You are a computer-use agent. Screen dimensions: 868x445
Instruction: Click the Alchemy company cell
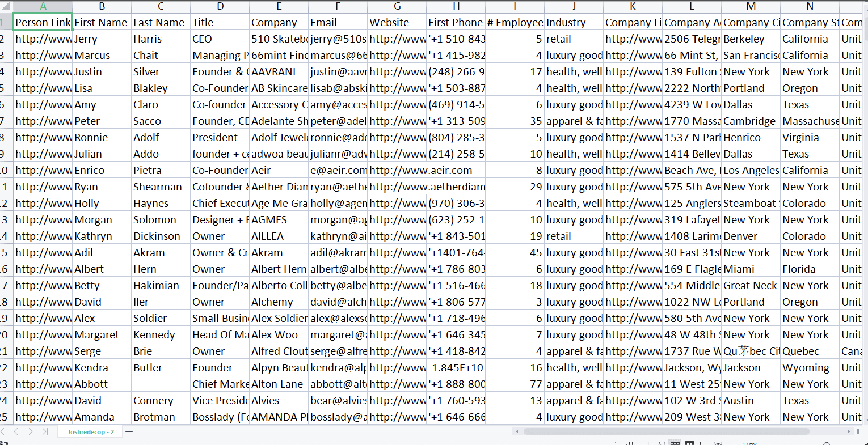[x=279, y=302]
